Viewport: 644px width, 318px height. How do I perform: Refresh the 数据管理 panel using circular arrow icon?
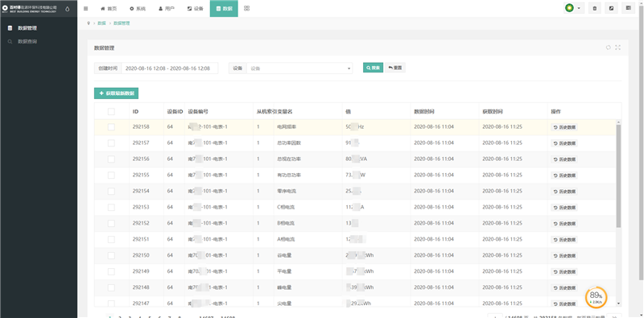609,47
